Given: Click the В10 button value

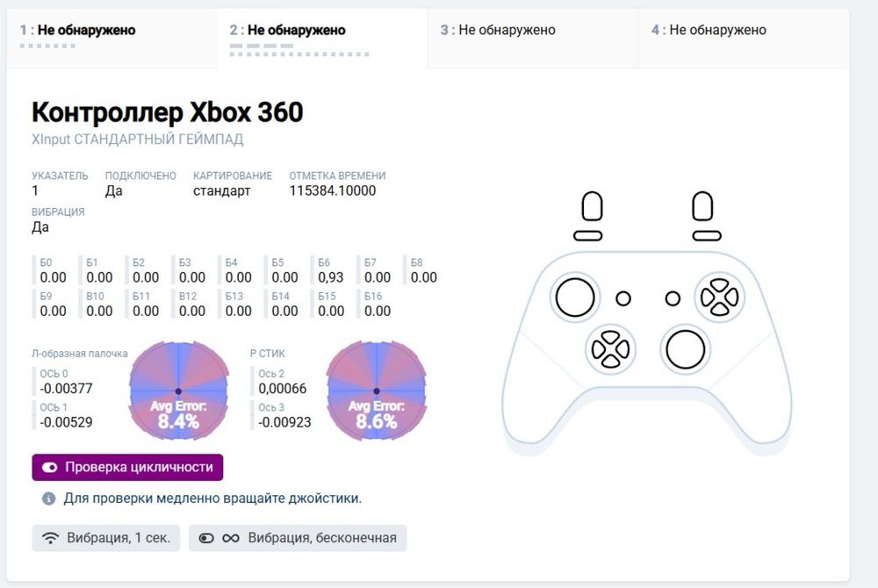Looking at the screenshot, I should [99, 311].
